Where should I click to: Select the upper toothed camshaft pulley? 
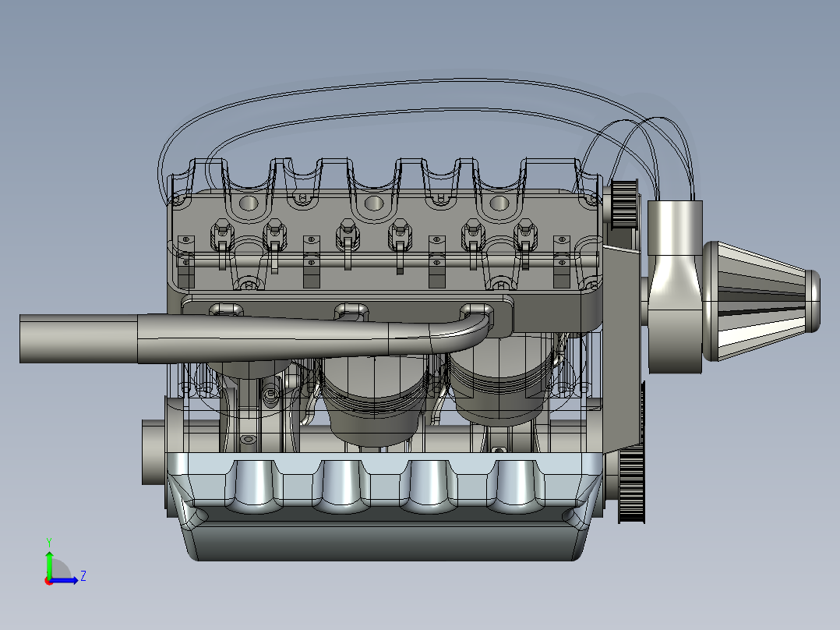pyautogui.click(x=624, y=204)
